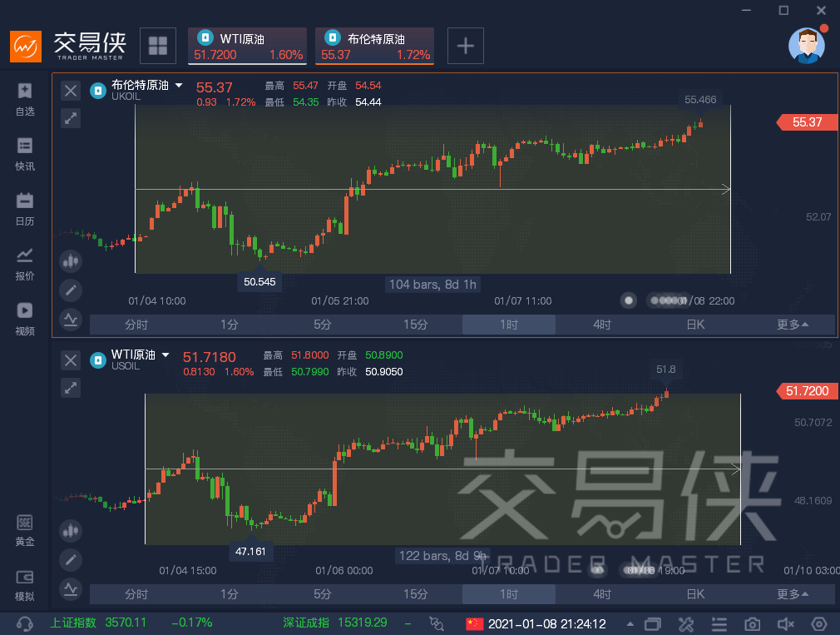Select drawing pencil tool in WTI原油 chart
Screen dimensions: 840x635
click(x=71, y=561)
